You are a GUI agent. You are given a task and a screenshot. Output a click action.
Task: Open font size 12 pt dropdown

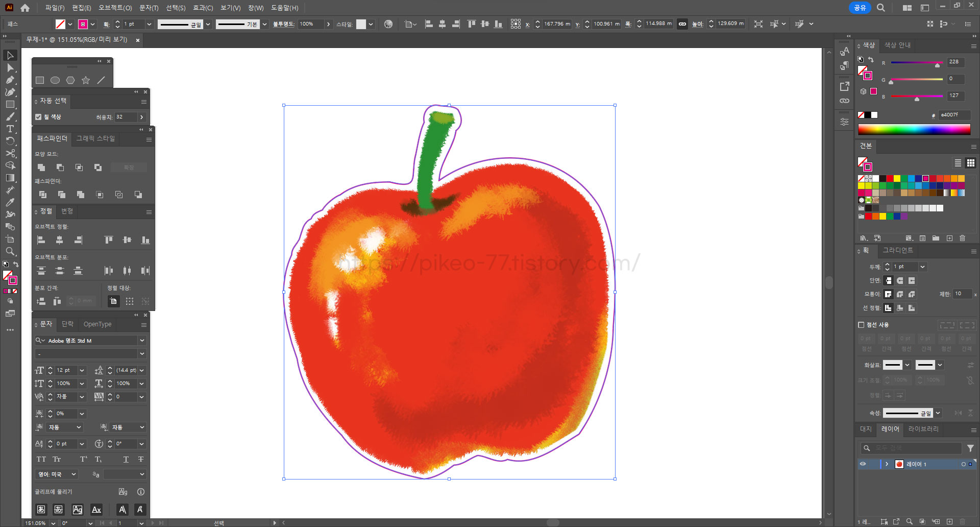[82, 370]
